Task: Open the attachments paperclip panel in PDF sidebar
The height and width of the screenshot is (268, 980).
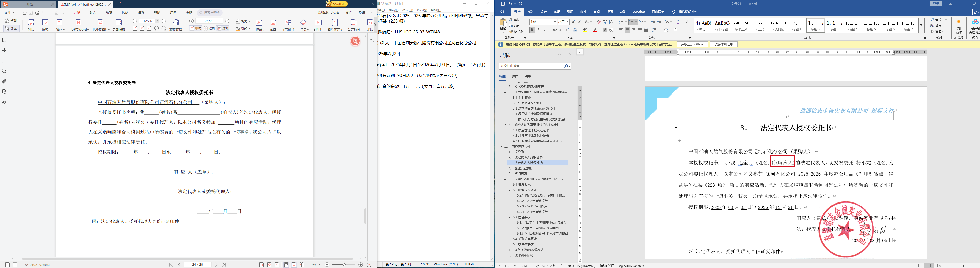Action: point(4,82)
